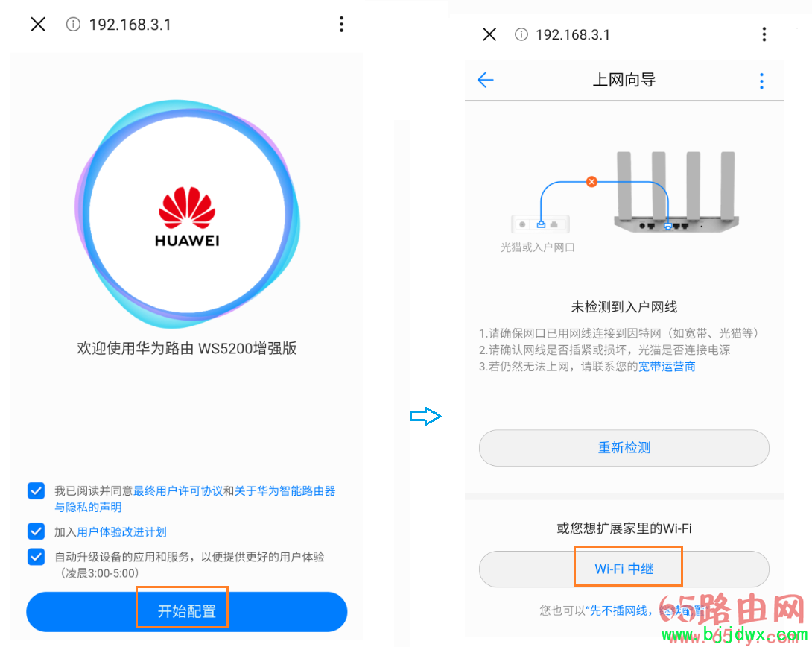Click the Huawei logo circle

pyautogui.click(x=187, y=213)
